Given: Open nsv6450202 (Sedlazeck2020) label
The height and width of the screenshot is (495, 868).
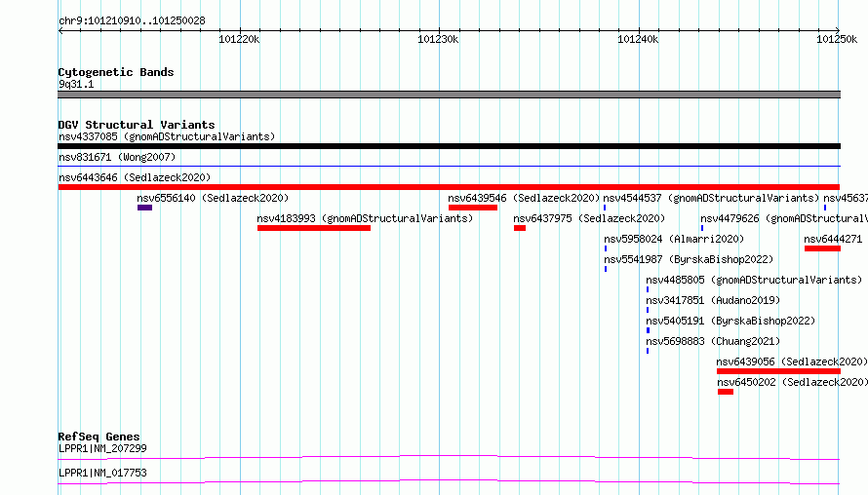Looking at the screenshot, I should (x=793, y=382).
